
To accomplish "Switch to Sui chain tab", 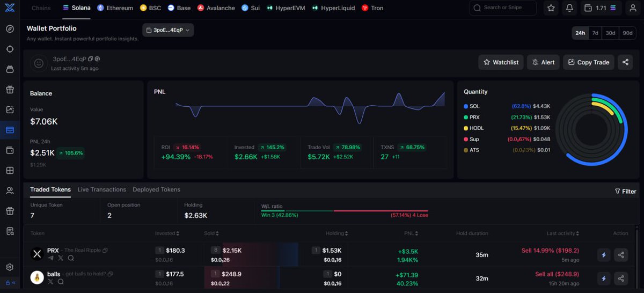I will [250, 8].
